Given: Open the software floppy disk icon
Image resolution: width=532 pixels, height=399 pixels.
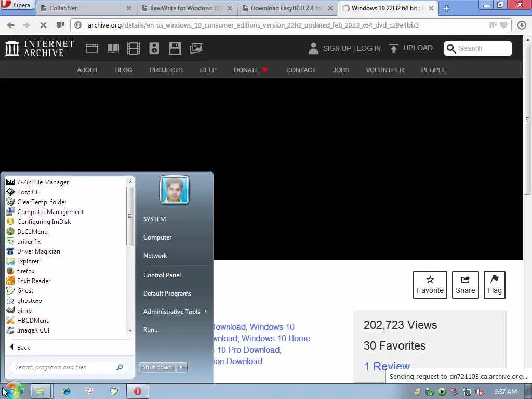Looking at the screenshot, I should point(175,48).
